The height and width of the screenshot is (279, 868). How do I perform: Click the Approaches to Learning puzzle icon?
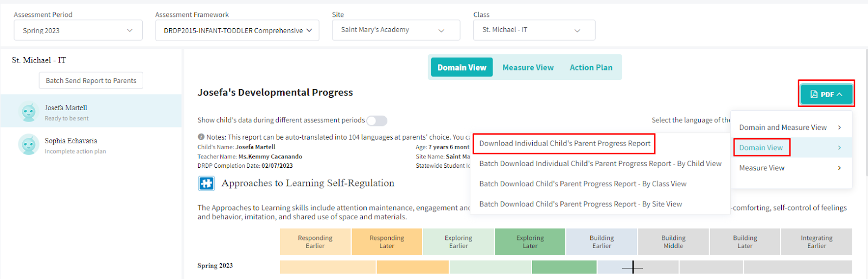(x=206, y=183)
